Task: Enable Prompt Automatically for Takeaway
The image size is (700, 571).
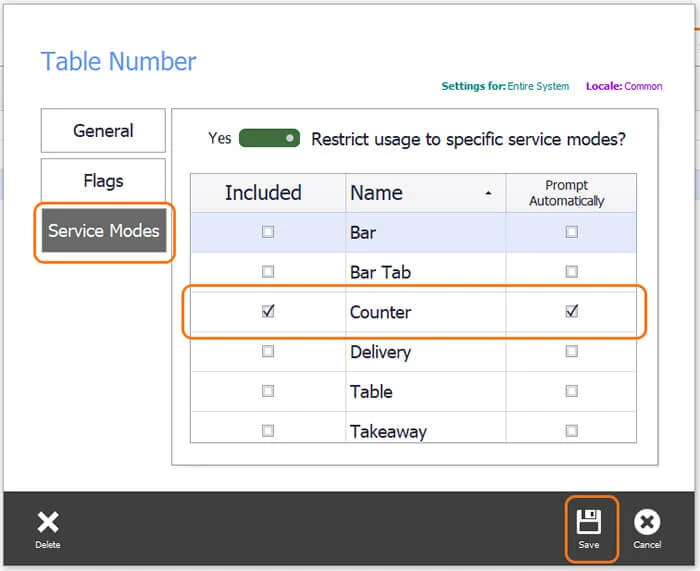Action: click(x=571, y=431)
